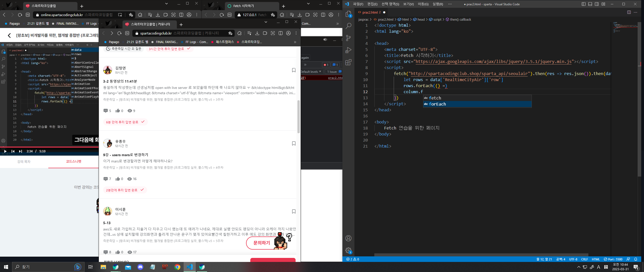Select the prac2.html editor tab in VS Code
This screenshot has width=644, height=272.
tap(372, 12)
